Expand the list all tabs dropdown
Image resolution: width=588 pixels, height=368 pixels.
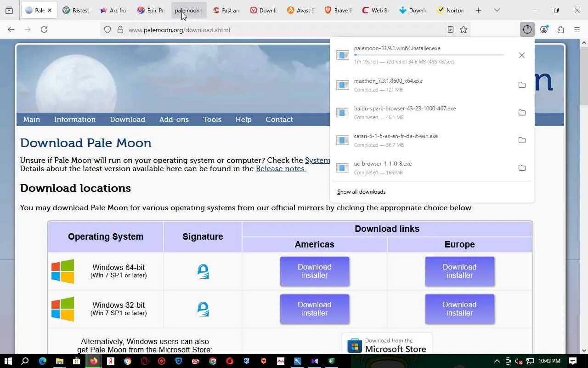[x=497, y=10]
